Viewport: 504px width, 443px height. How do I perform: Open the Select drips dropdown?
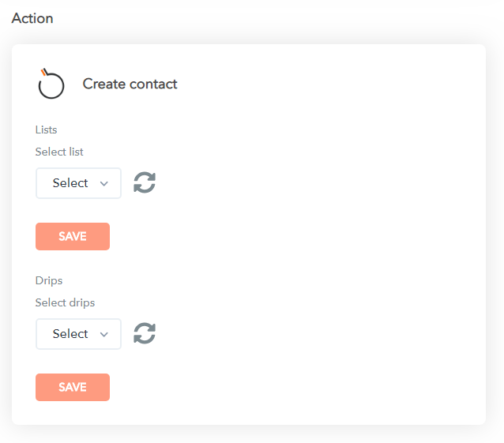[78, 334]
